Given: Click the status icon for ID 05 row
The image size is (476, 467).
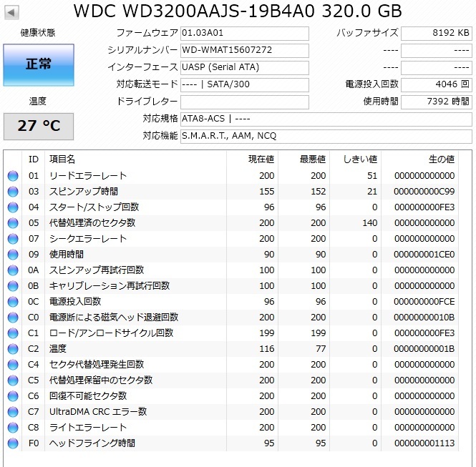Looking at the screenshot, I should 13,223.
